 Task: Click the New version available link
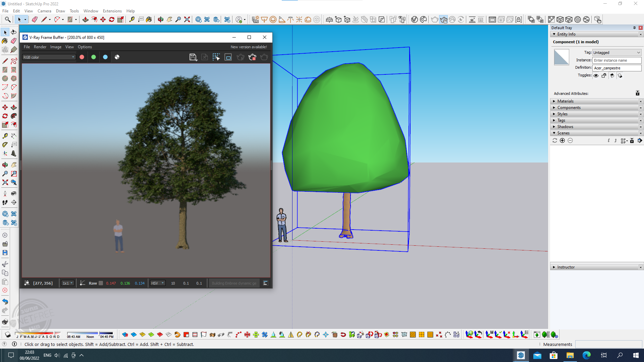[x=249, y=47]
